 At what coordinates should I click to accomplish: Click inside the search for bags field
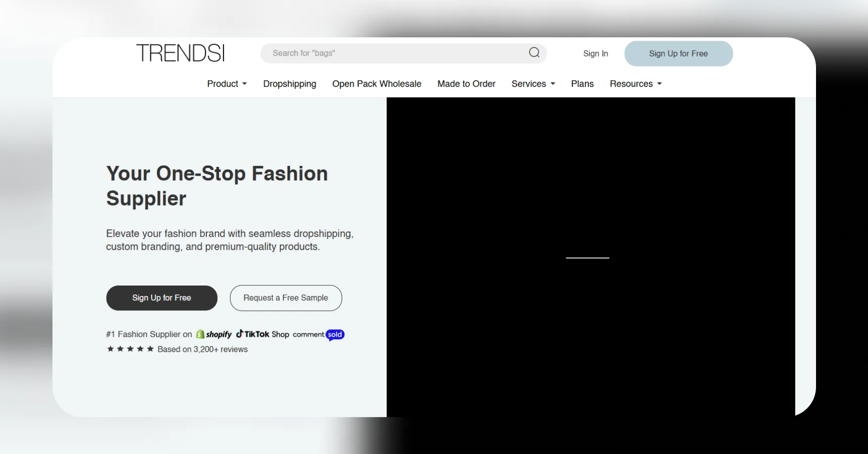point(394,53)
